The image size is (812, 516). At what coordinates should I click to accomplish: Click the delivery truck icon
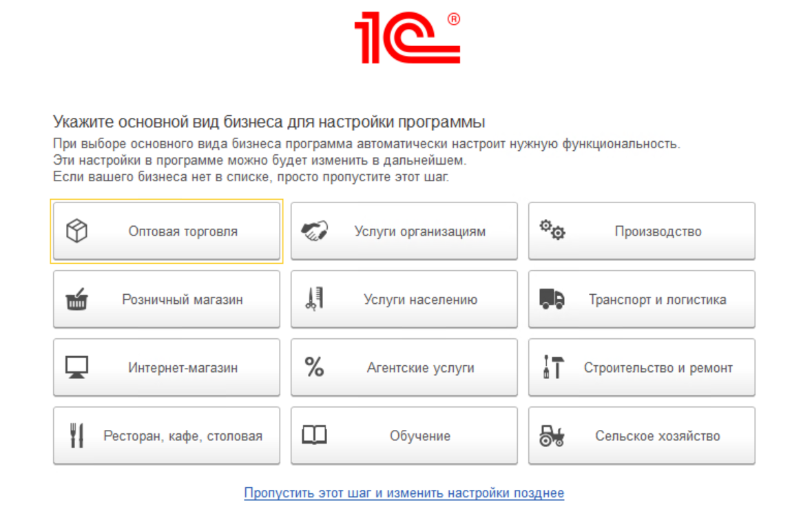(x=552, y=299)
